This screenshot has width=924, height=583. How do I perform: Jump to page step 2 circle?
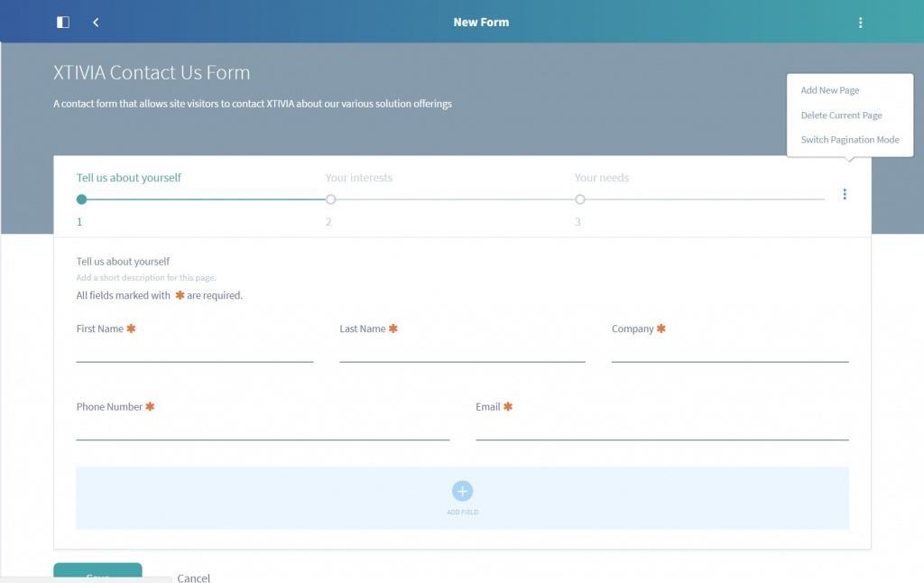pyautogui.click(x=330, y=199)
